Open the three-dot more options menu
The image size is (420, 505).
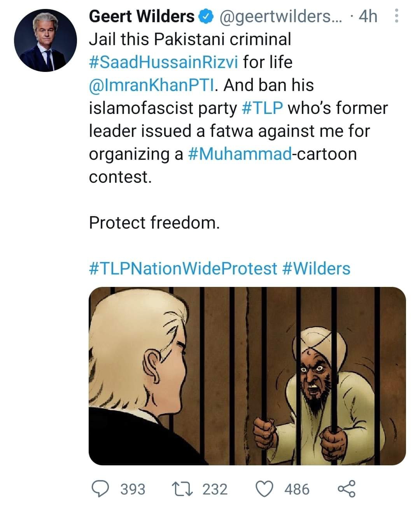coord(396,16)
